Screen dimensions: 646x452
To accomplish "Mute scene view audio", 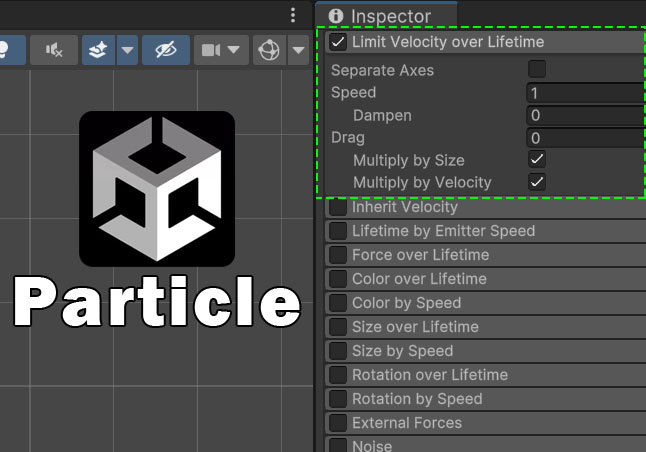I will coord(55,50).
